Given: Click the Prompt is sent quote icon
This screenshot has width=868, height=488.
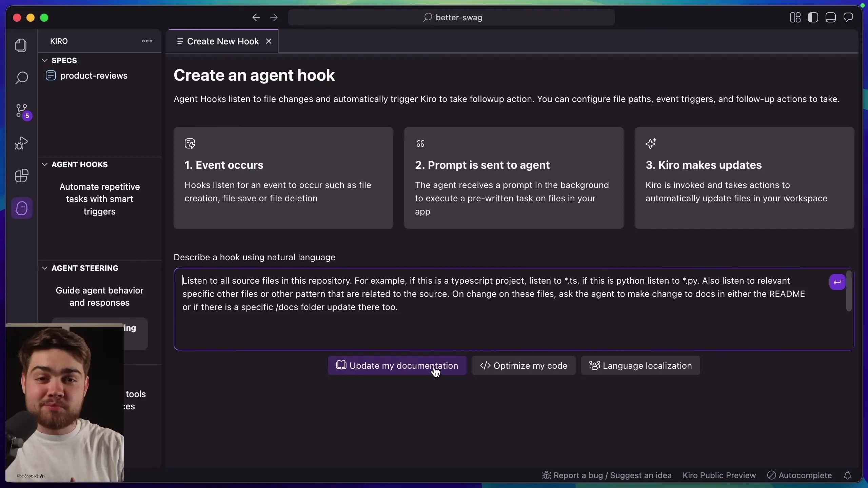Looking at the screenshot, I should coord(420,144).
